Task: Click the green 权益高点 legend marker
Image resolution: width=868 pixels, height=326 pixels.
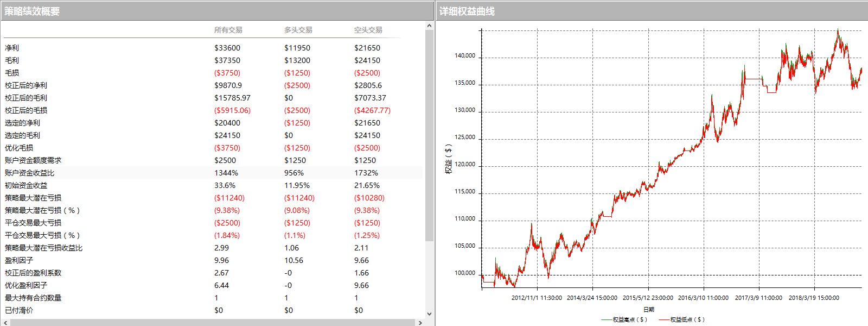Action: coord(607,319)
